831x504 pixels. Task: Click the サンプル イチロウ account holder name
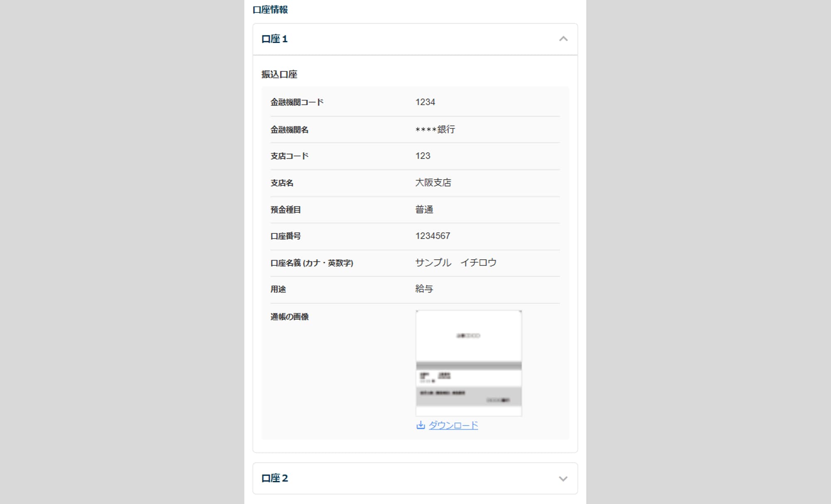pyautogui.click(x=456, y=263)
